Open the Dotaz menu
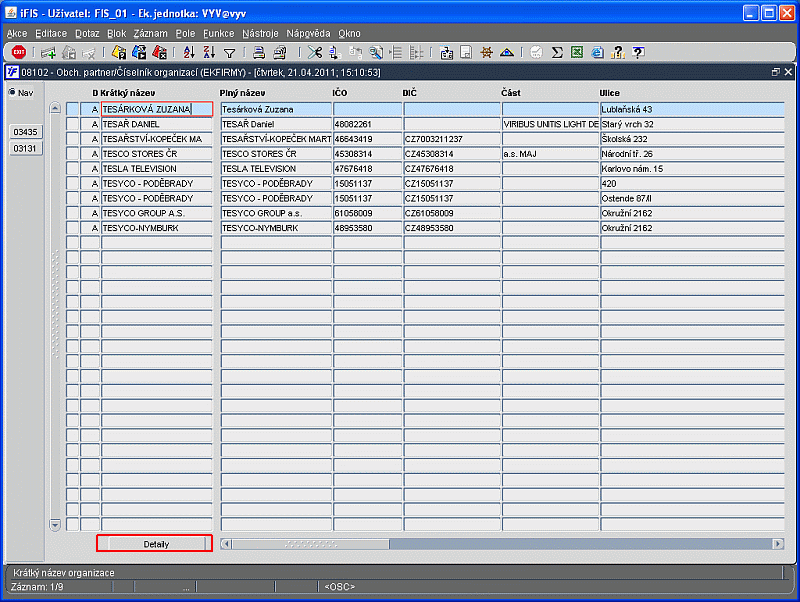800x602 pixels. pyautogui.click(x=87, y=34)
